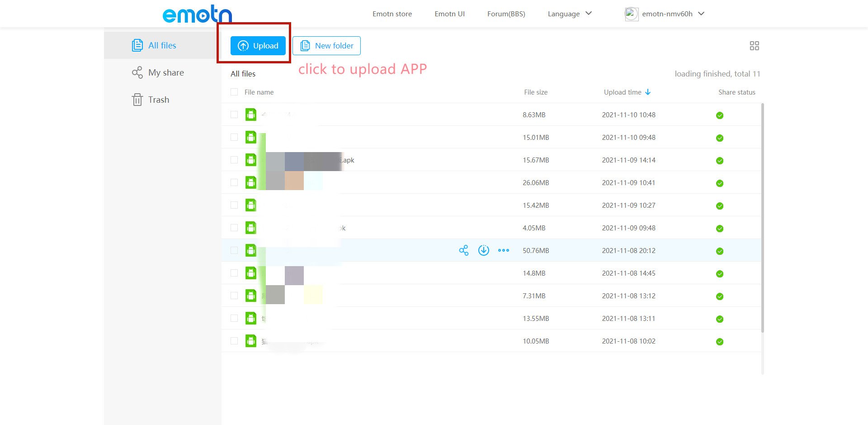Image resolution: width=868 pixels, height=425 pixels.
Task: Click APK icon in the 10.05MB row
Action: coord(250,341)
